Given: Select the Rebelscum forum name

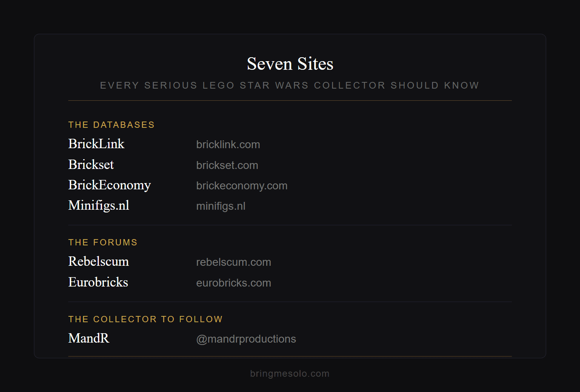Looking at the screenshot, I should click(x=98, y=261).
